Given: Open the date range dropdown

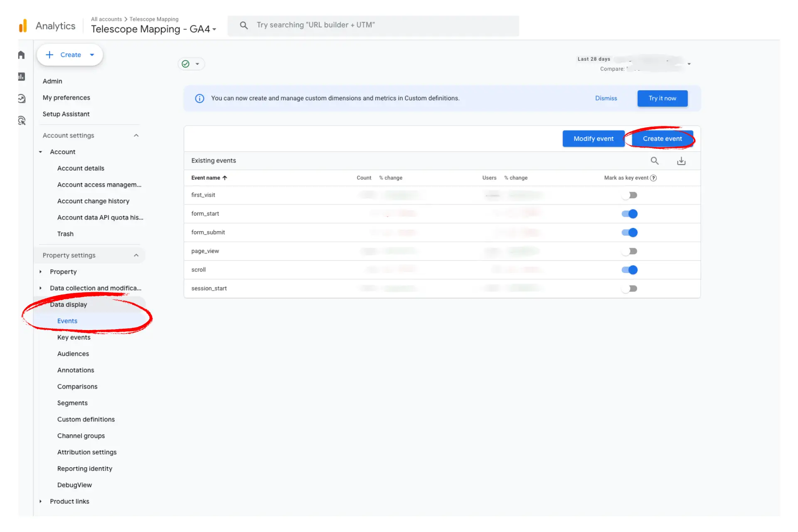Looking at the screenshot, I should pos(689,64).
